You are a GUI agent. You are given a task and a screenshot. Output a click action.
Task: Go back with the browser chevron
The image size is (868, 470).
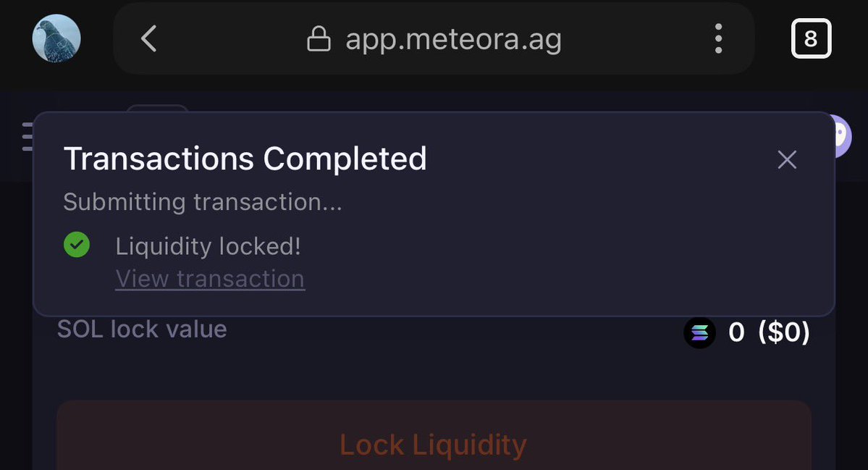coord(149,38)
